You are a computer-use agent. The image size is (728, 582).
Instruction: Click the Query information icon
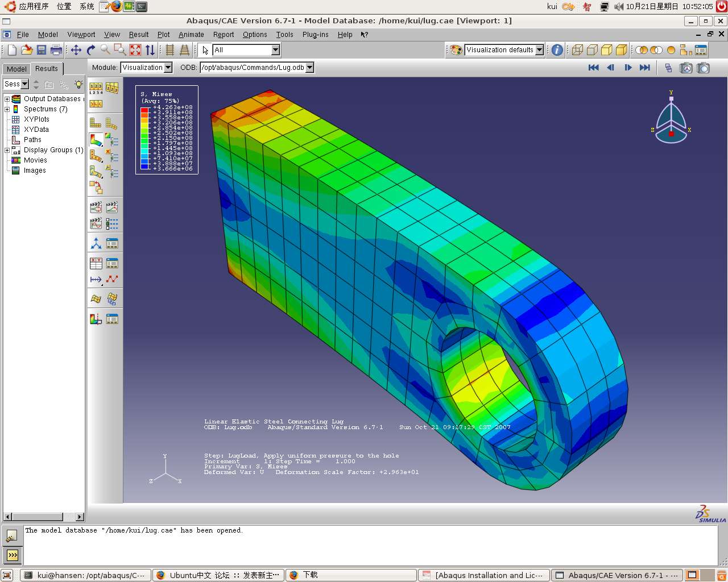(x=557, y=50)
